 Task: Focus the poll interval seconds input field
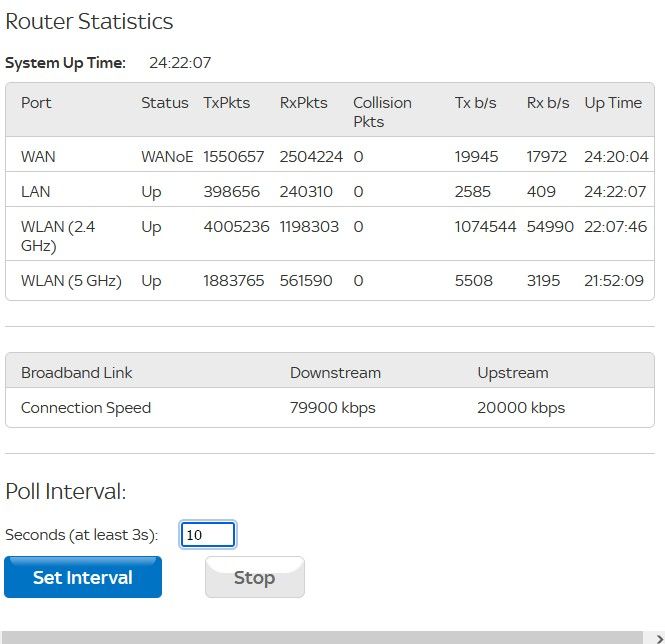tap(208, 535)
